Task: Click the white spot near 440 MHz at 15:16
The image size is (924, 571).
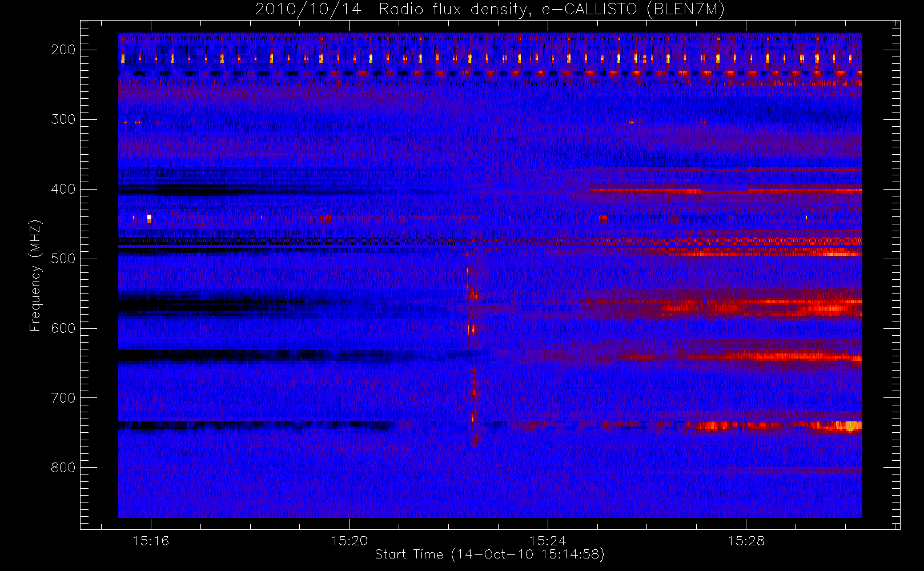Action: pyautogui.click(x=149, y=218)
